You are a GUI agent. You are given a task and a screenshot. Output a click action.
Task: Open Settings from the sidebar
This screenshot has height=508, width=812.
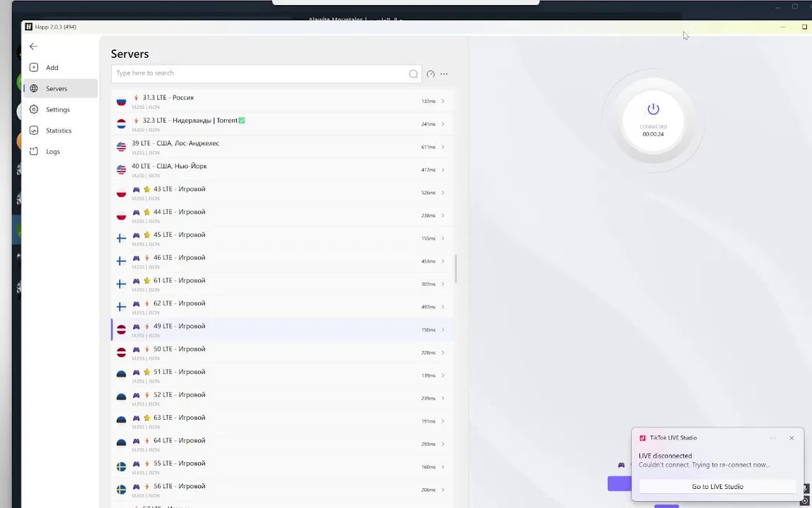click(x=60, y=109)
